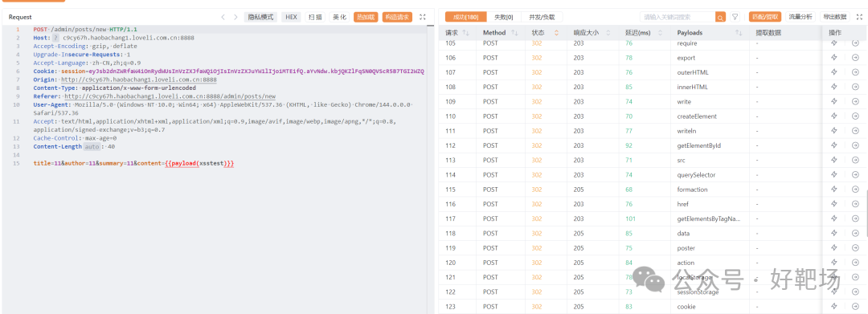Open the funnel filter icon
The image size is (868, 314).
tap(735, 17)
